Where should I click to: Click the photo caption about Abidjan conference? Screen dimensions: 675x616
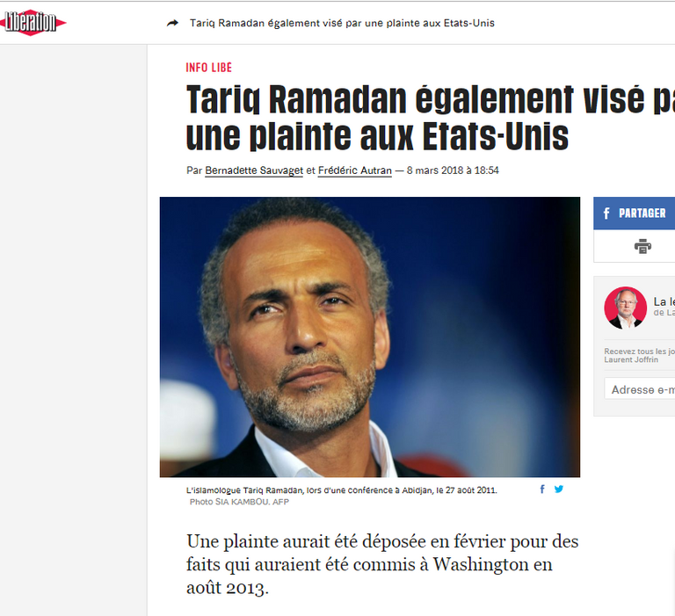[341, 489]
